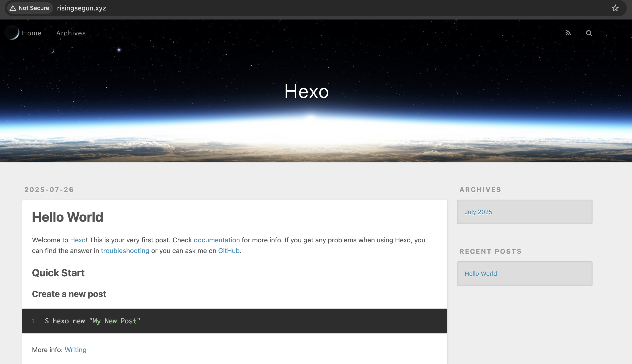
Task: Open the Home menu item
Action: [32, 33]
